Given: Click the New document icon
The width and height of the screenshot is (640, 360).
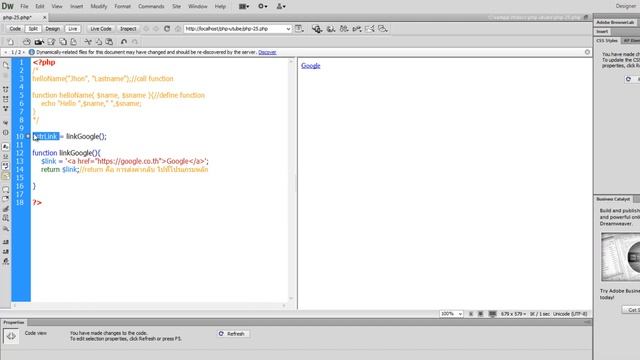Looking at the screenshot, I should pyautogui.click(x=11, y=42).
